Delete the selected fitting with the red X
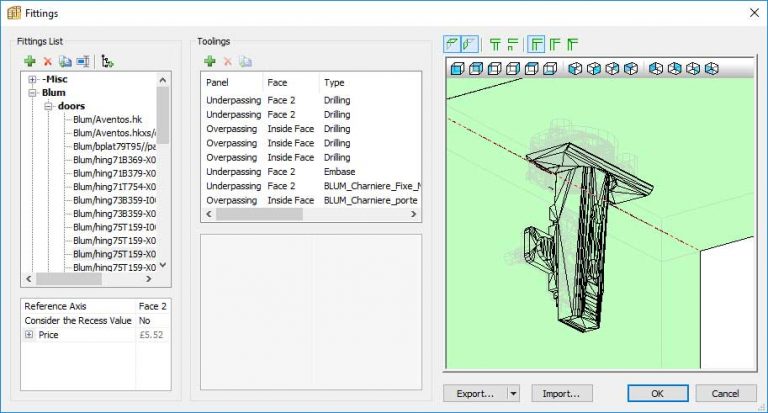This screenshot has height=413, width=768. [x=48, y=62]
